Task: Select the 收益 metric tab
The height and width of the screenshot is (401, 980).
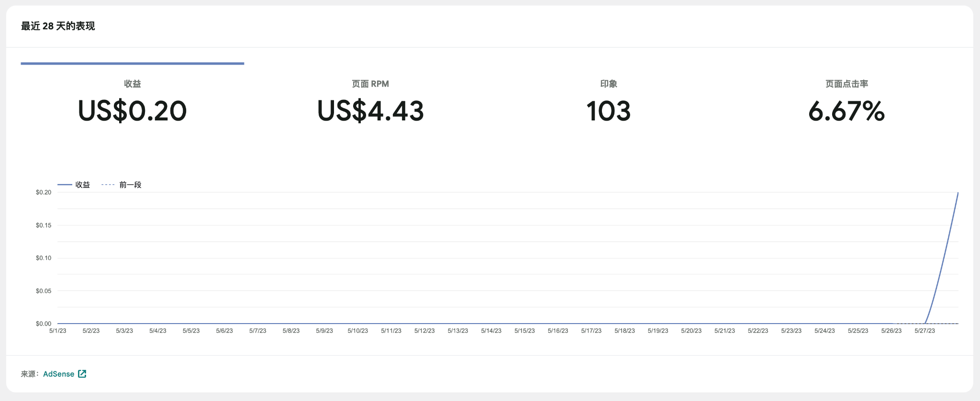Action: (133, 84)
